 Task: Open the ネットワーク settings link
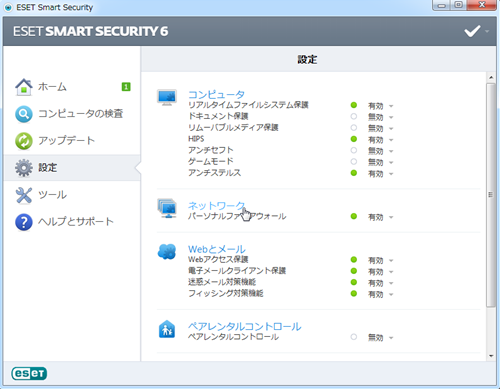pyautogui.click(x=217, y=205)
